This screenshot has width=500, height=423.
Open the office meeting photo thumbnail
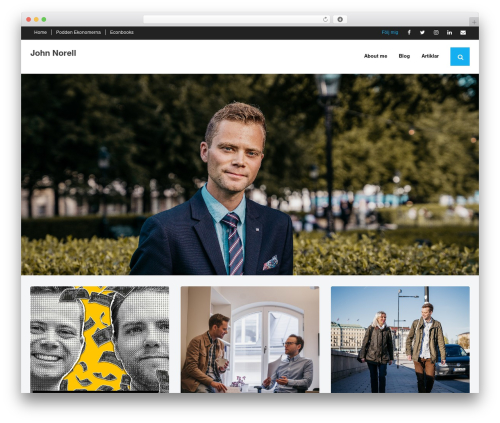(x=250, y=339)
